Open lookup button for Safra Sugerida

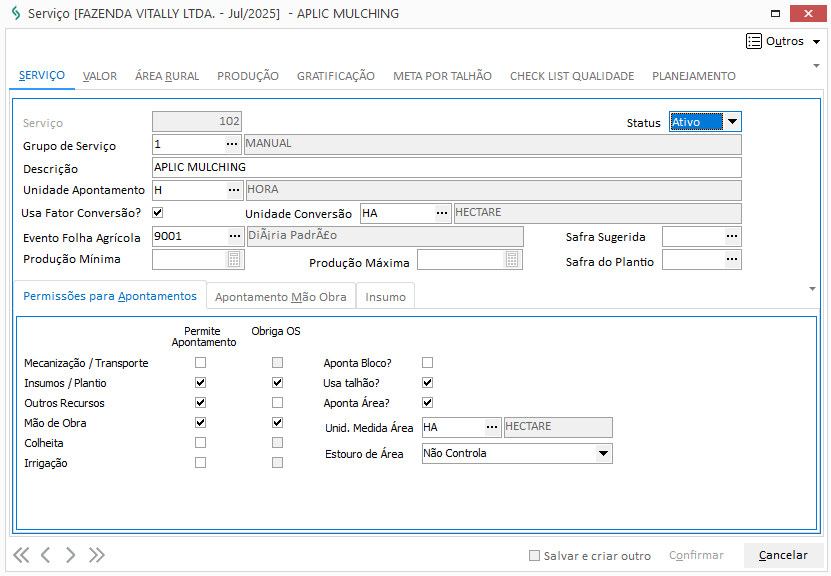click(732, 236)
